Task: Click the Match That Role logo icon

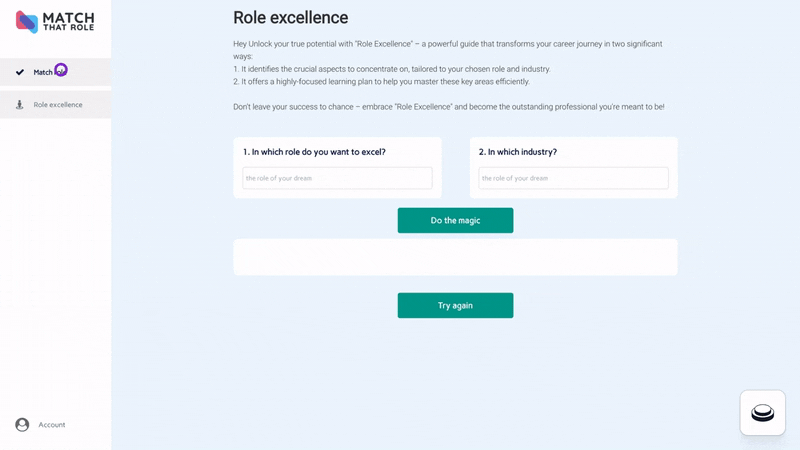Action: coord(27,22)
